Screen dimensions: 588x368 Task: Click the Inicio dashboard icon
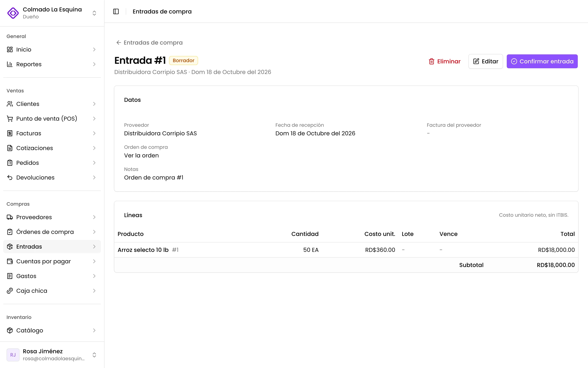[x=10, y=49]
